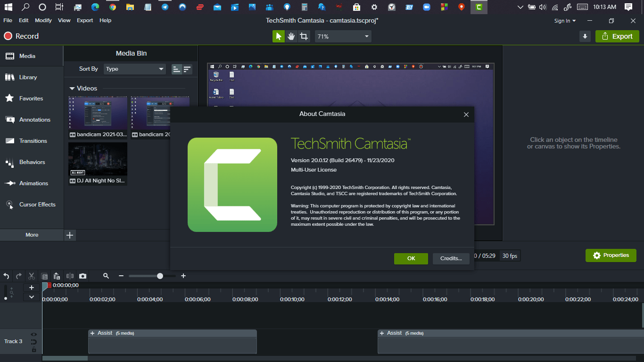Open Credits in the About Camtasia dialog
This screenshot has width=644, height=362.
coord(451,258)
